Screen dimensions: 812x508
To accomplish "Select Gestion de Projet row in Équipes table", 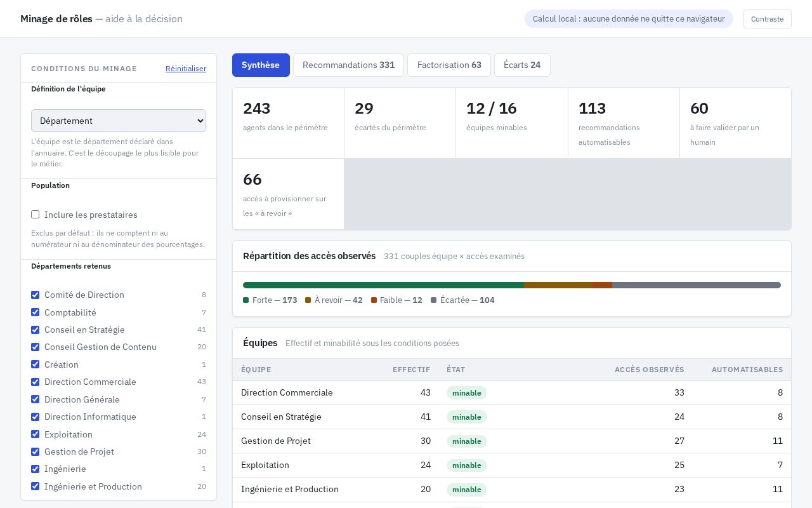I will [x=512, y=441].
